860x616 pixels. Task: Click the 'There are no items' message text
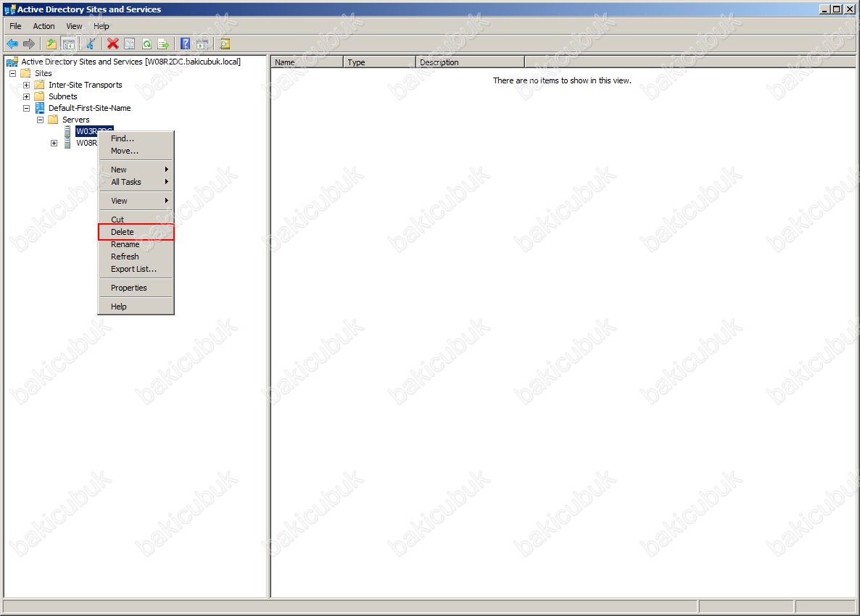[562, 80]
